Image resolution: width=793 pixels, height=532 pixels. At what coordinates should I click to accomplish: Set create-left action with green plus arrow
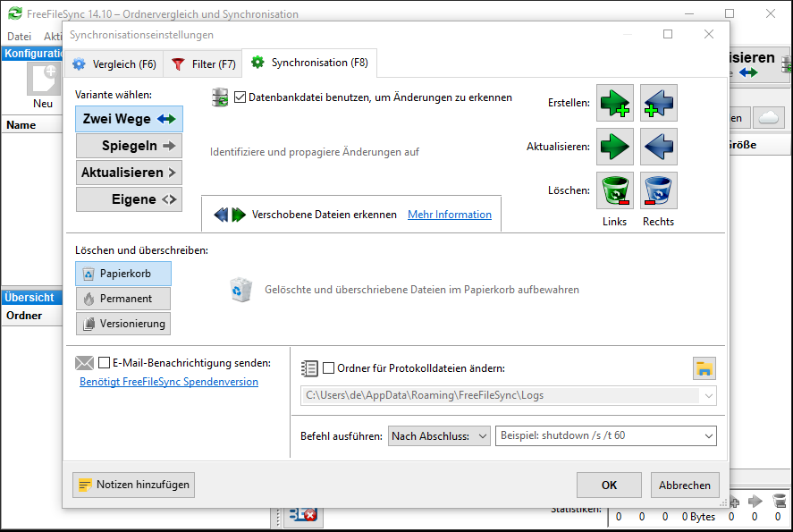click(x=614, y=103)
